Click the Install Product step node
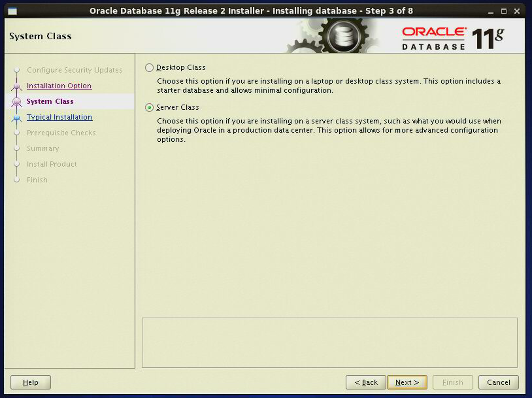532x398 pixels. click(x=53, y=164)
